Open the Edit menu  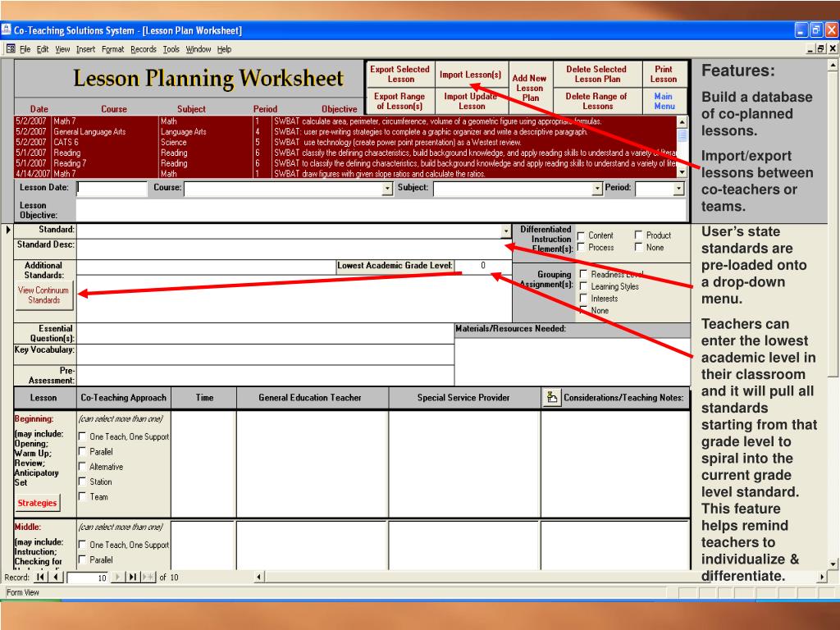pyautogui.click(x=43, y=49)
